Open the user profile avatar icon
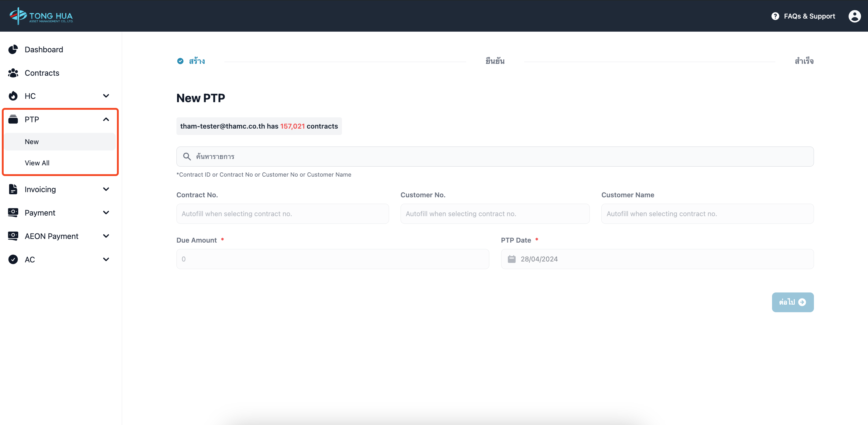Image resolution: width=868 pixels, height=425 pixels. point(854,16)
